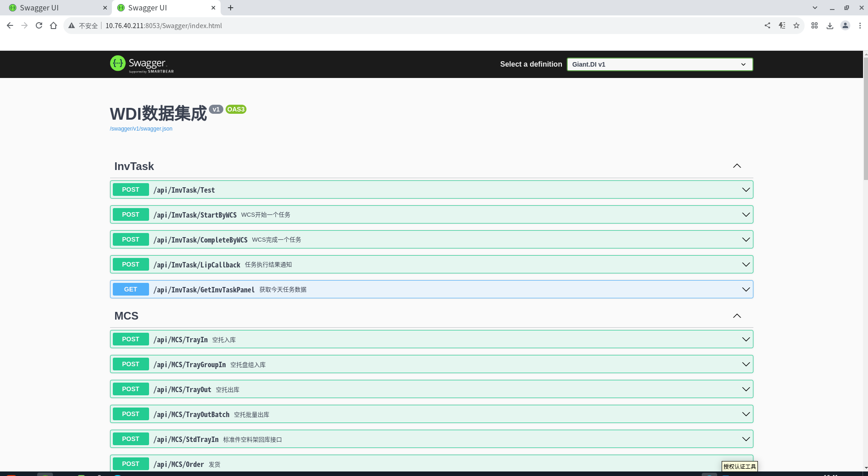868x476 pixels.
Task: Collapse the MCS section
Action: (x=737, y=316)
